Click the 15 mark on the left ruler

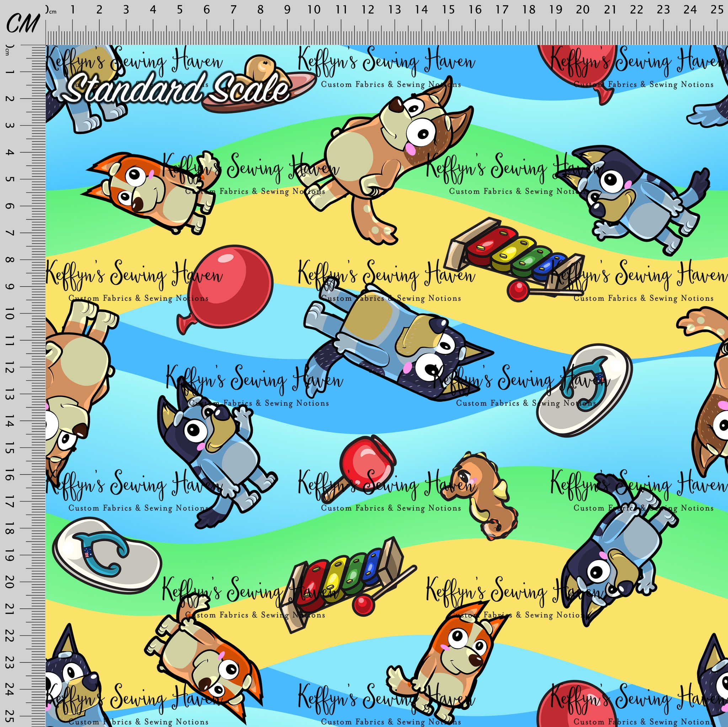coord(10,448)
